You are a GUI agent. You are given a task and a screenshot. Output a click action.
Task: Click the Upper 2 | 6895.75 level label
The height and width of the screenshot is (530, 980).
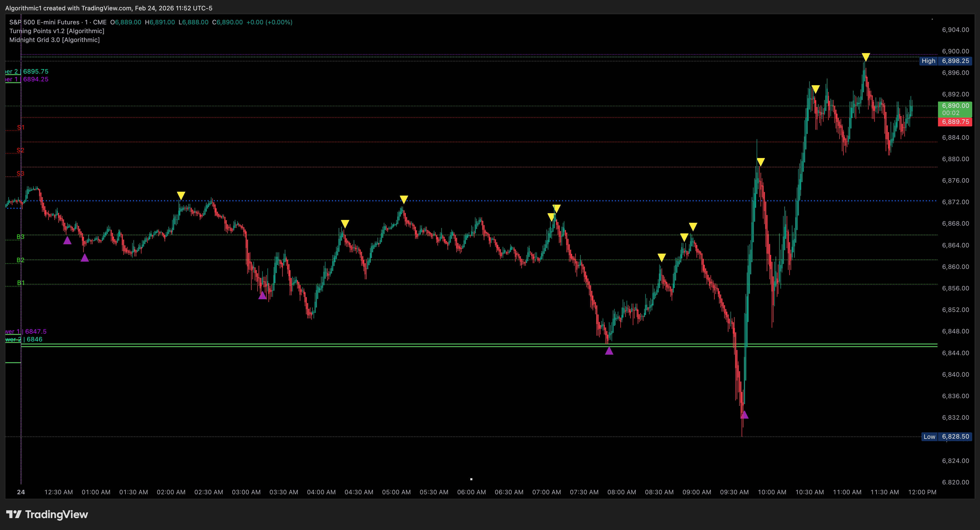click(24, 71)
